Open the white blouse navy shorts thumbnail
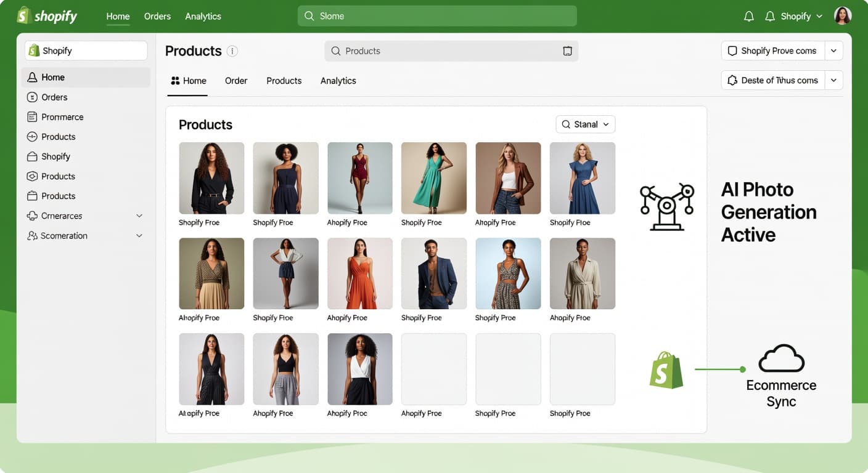The height and width of the screenshot is (473, 868). (285, 273)
